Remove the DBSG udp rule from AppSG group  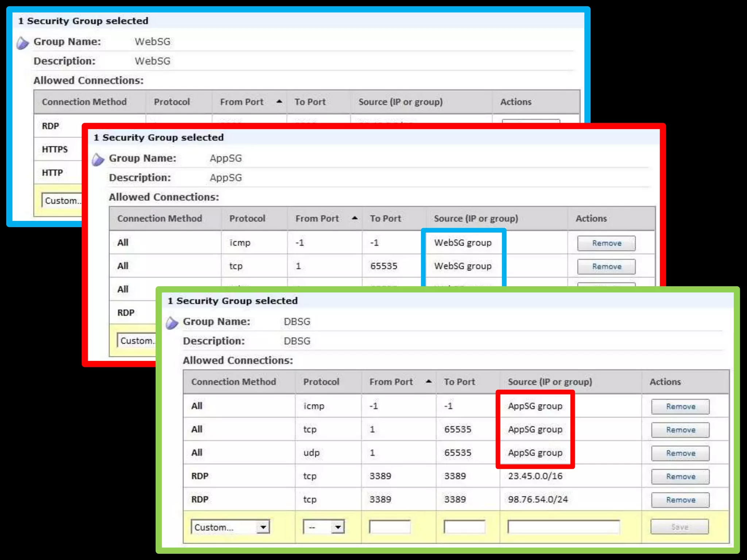680,453
